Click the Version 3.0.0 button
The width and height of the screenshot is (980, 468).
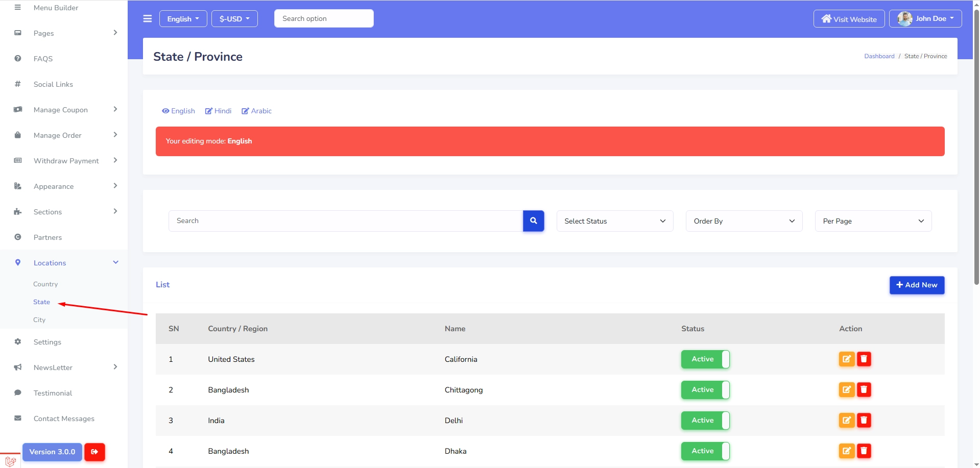pyautogui.click(x=52, y=452)
